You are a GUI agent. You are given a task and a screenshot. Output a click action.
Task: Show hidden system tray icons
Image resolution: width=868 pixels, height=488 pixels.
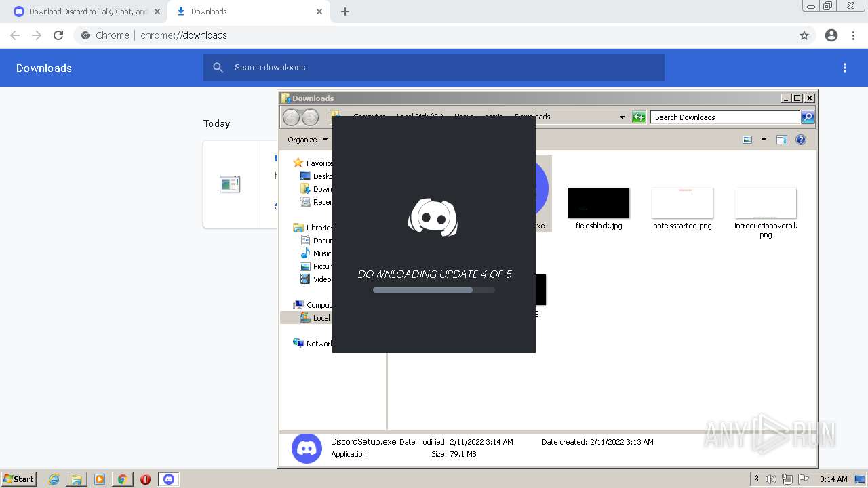[x=756, y=479]
